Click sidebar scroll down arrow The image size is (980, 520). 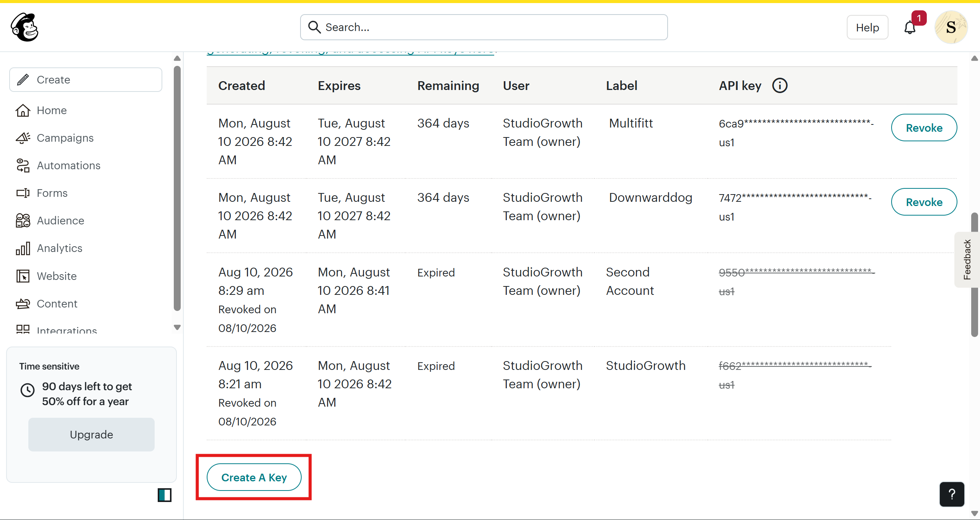pyautogui.click(x=177, y=327)
